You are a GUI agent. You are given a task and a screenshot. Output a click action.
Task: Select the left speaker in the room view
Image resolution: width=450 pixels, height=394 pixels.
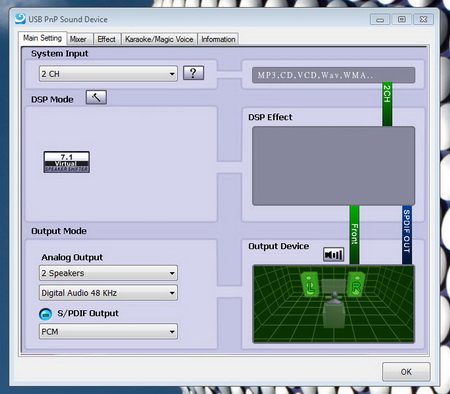tap(310, 284)
